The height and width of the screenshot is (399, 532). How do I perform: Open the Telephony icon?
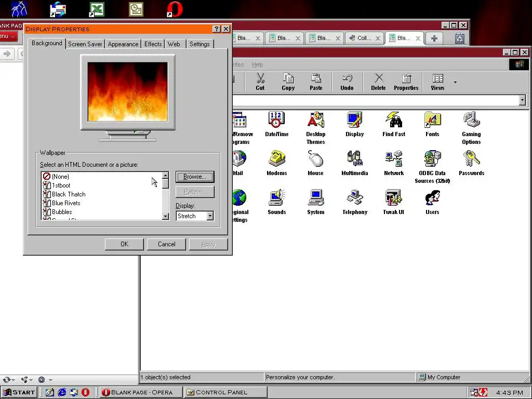coord(354,202)
